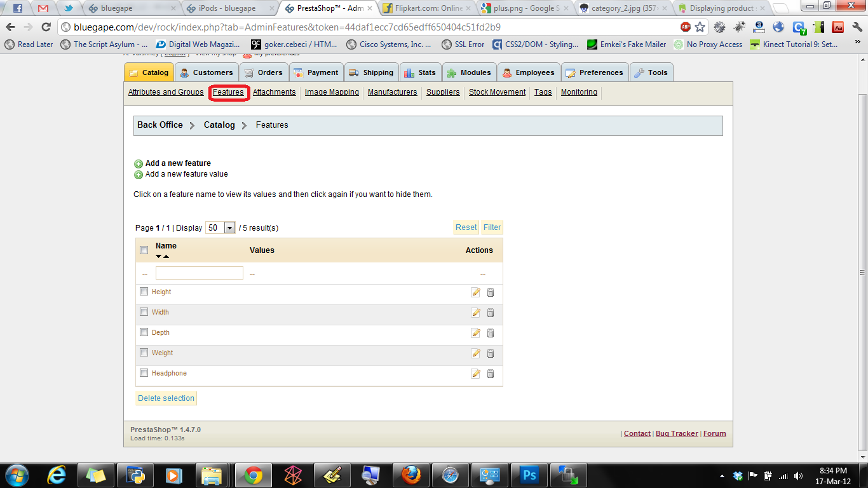Go to the Tools tab
This screenshot has height=488, width=868.
651,72
